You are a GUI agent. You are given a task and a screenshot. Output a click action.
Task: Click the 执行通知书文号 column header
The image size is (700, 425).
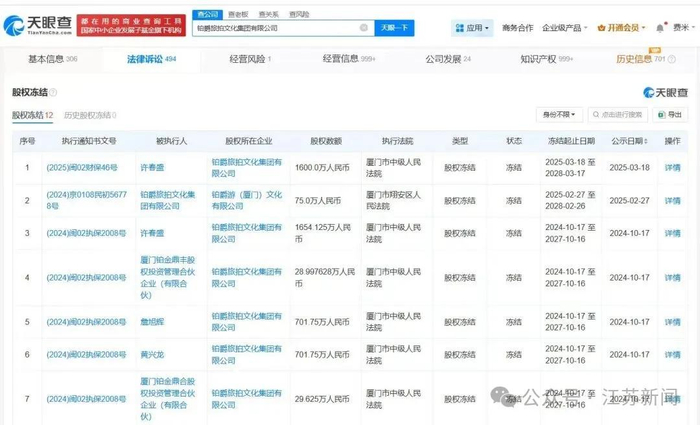point(89,141)
